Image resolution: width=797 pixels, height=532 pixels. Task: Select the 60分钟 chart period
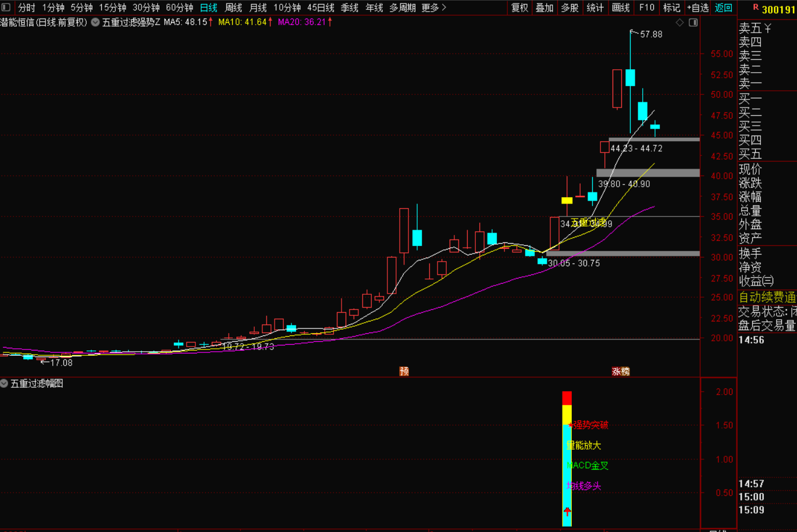tap(179, 8)
